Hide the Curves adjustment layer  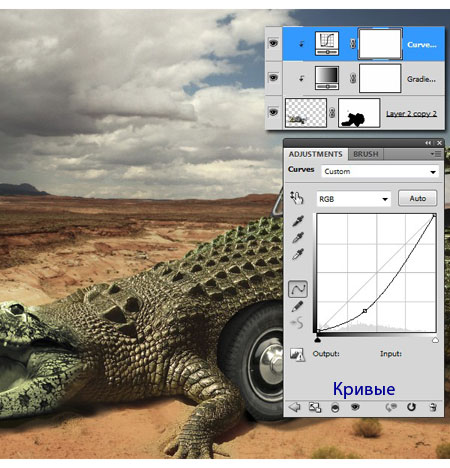click(x=273, y=43)
